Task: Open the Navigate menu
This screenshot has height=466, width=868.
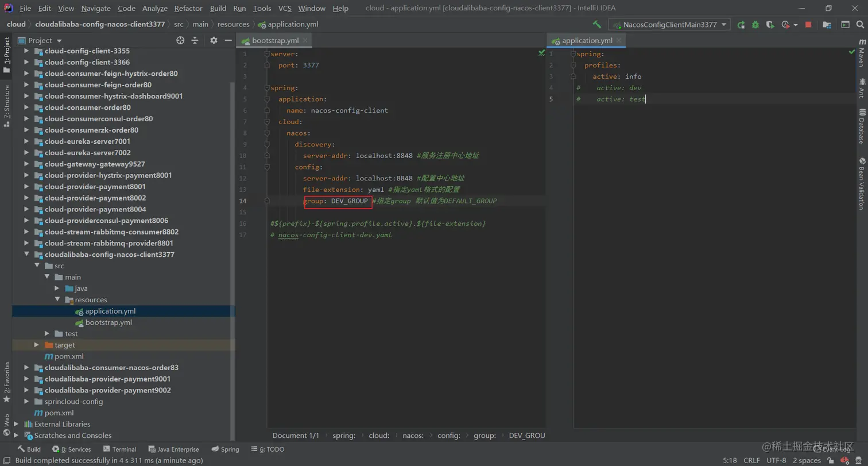Action: (x=96, y=9)
